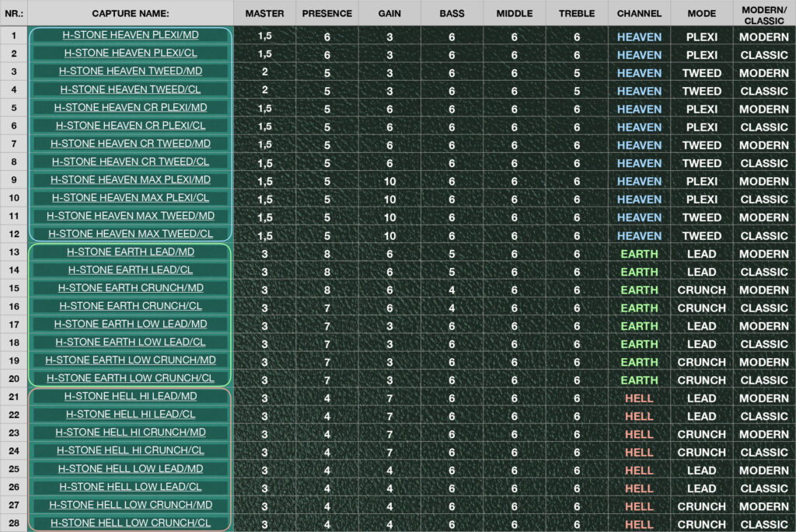Select the row number 13 cell
796x532 pixels.
(13, 253)
